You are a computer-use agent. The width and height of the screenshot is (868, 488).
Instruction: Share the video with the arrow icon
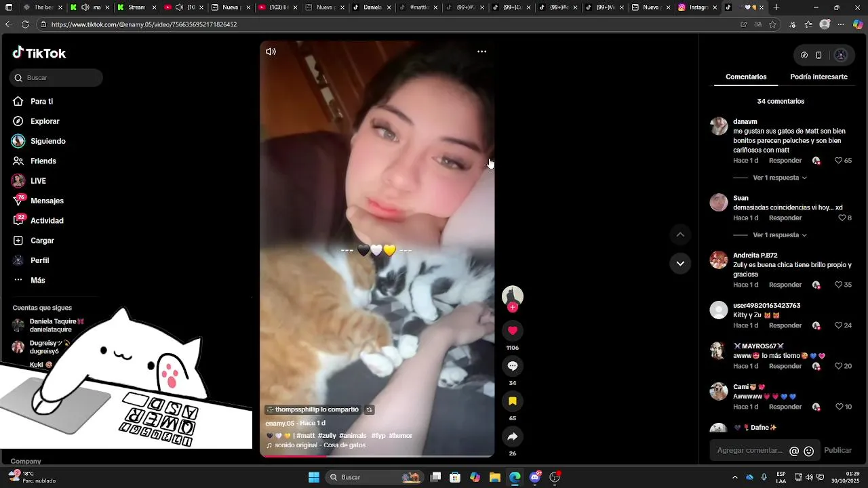click(513, 436)
